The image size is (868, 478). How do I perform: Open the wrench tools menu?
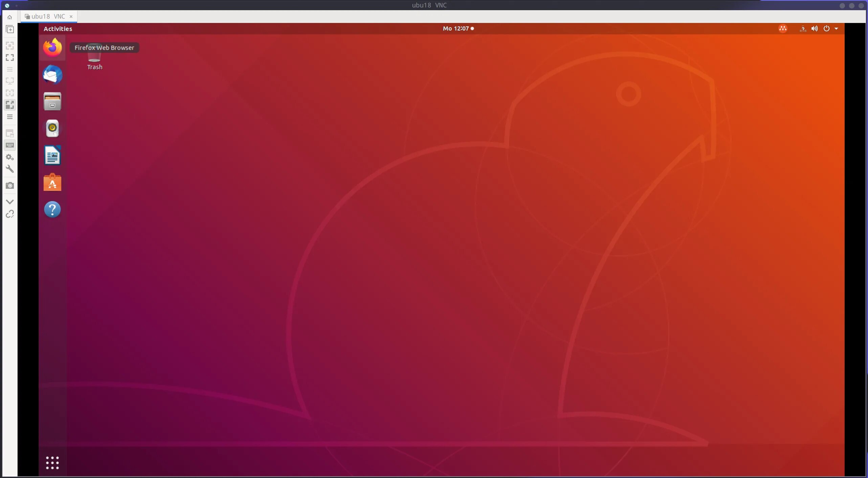point(10,169)
